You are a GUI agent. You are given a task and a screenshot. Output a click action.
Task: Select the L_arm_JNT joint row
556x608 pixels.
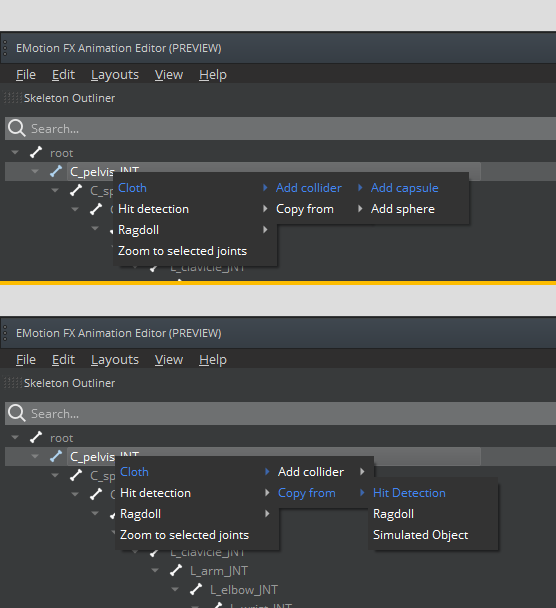(219, 571)
